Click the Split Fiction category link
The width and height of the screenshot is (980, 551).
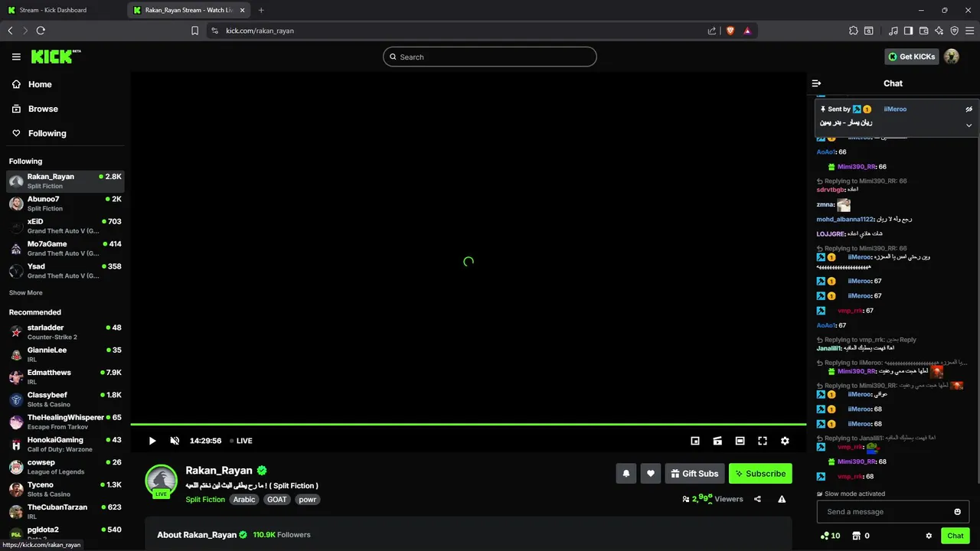[x=205, y=500]
